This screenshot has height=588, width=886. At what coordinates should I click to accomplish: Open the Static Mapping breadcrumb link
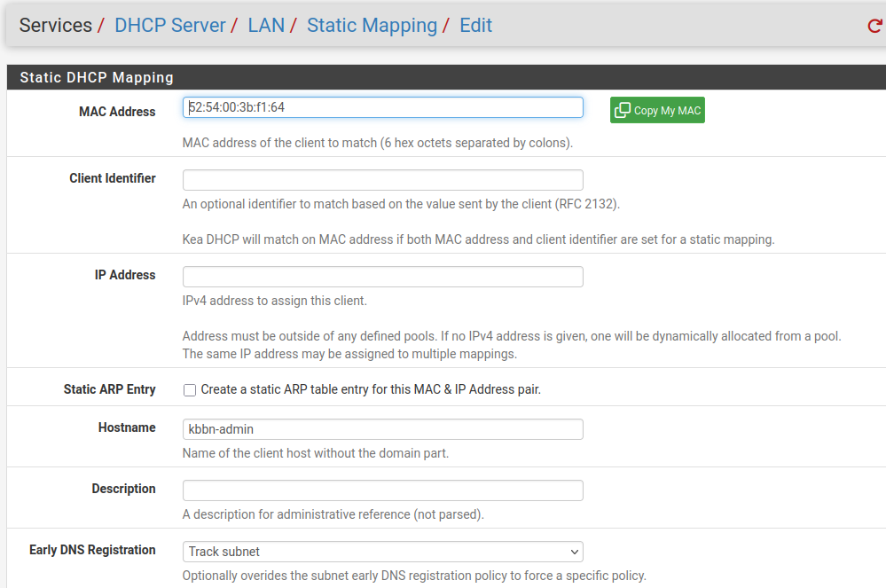(372, 26)
